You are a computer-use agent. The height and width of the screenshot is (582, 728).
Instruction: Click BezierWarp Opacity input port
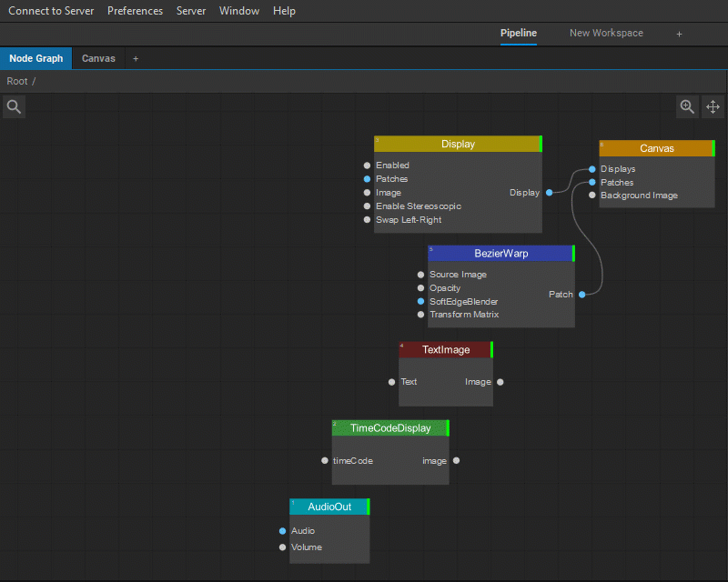pyautogui.click(x=420, y=287)
